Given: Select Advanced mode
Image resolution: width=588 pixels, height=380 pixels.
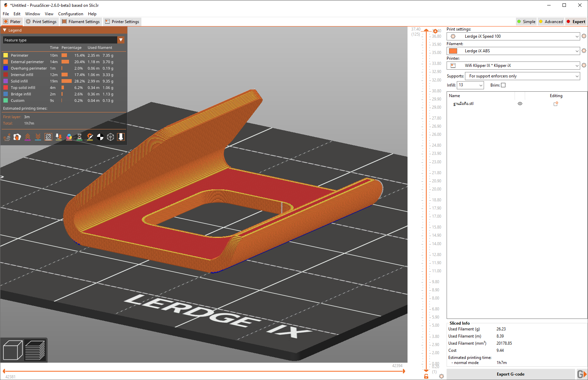Looking at the screenshot, I should tap(551, 21).
